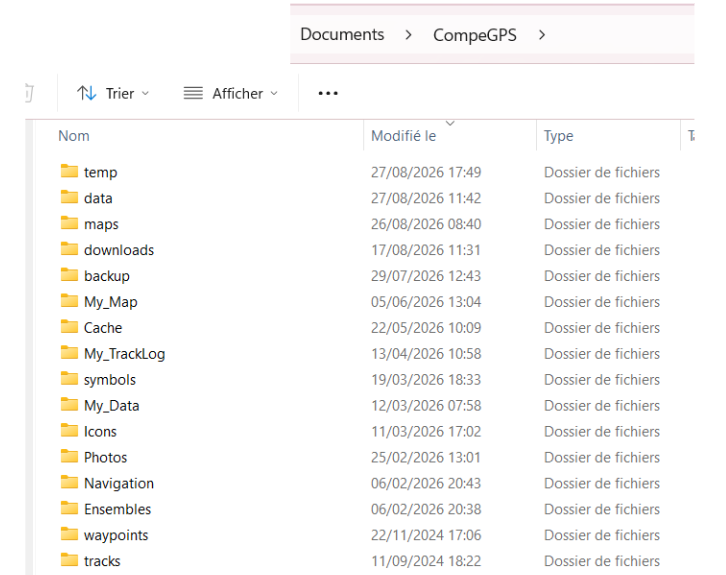Screen dimensions: 726x575
Task: Select the downloads folder icon
Action: [69, 249]
